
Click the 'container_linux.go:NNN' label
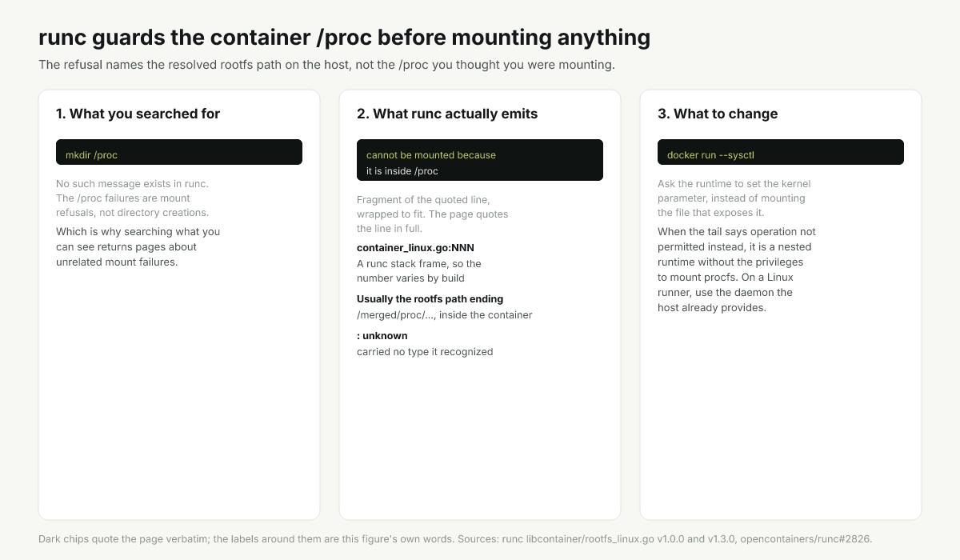click(x=415, y=248)
